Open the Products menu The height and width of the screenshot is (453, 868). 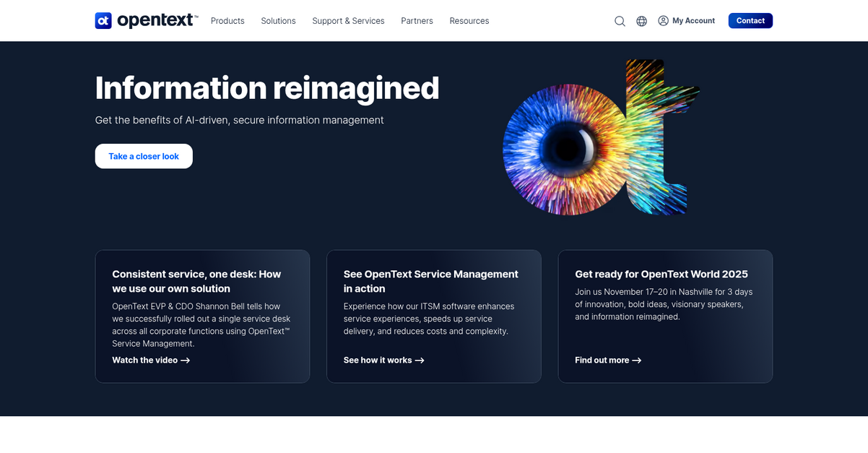coord(227,21)
